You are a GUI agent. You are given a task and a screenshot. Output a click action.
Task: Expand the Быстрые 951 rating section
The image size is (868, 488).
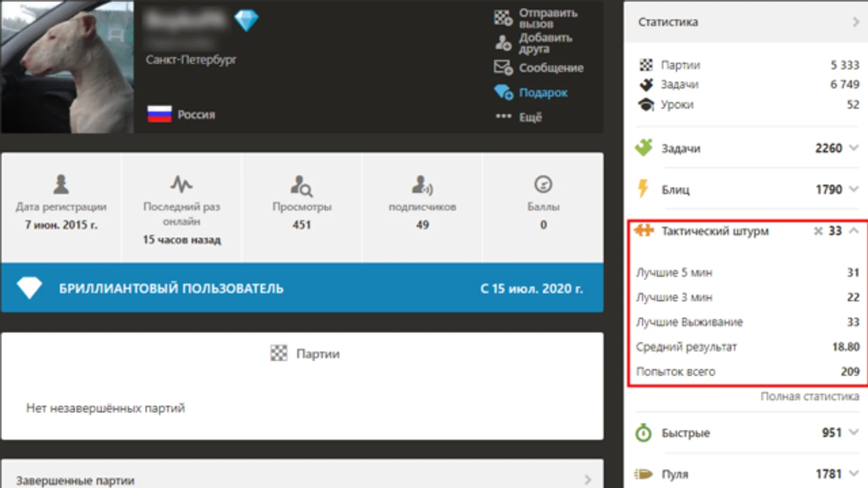coord(854,432)
